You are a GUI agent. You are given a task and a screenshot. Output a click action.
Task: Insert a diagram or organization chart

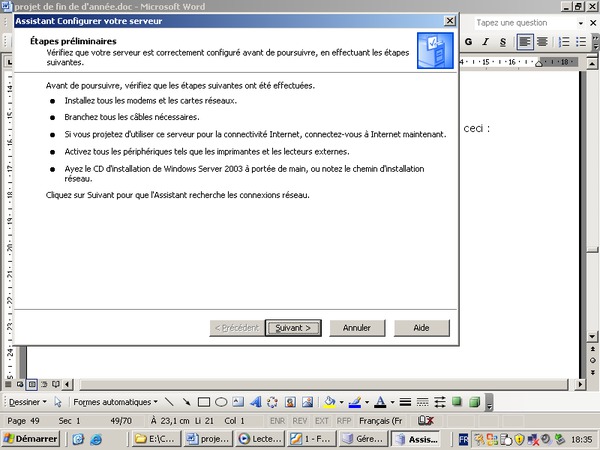pyautogui.click(x=272, y=402)
